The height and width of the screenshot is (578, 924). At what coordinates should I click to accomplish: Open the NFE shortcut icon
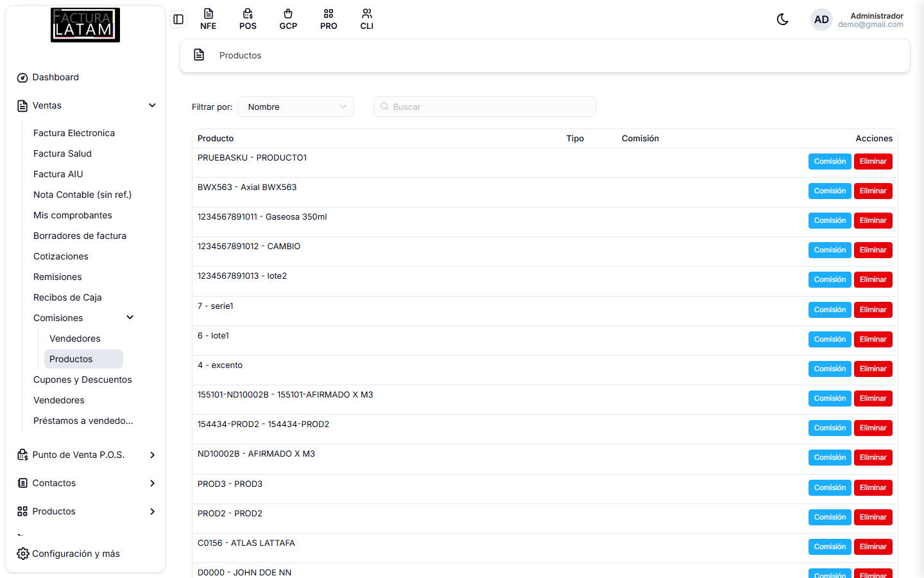click(209, 19)
